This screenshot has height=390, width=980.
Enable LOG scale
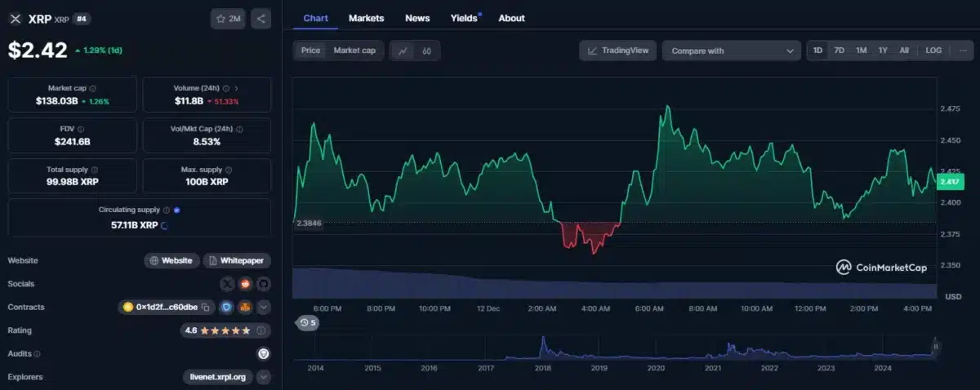tap(933, 51)
